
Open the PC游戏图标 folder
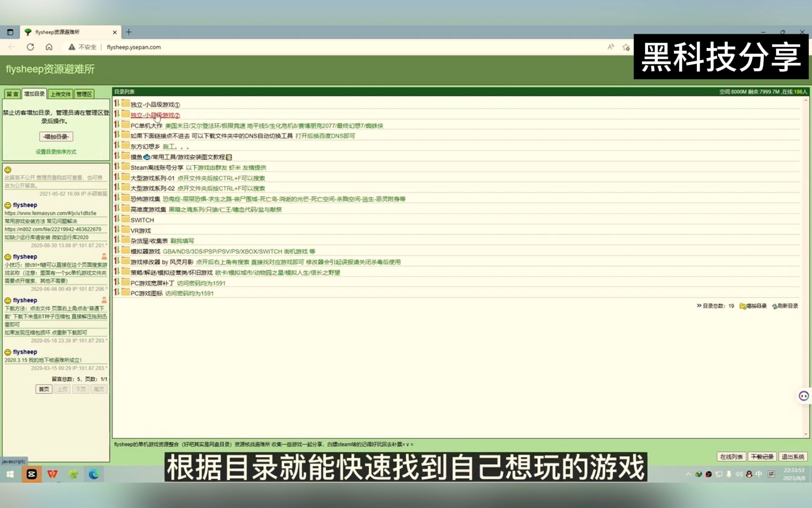pyautogui.click(x=146, y=294)
